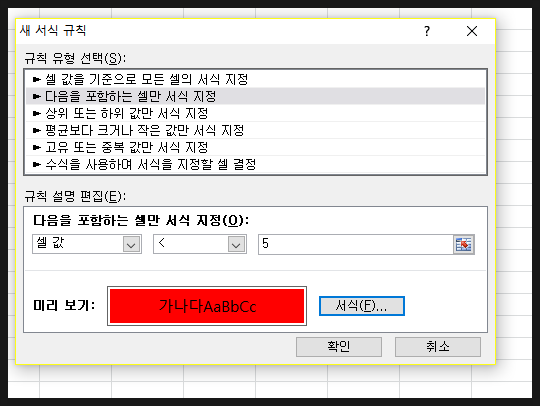Click the red 가나다AaBbCc preview box

[x=207, y=306]
